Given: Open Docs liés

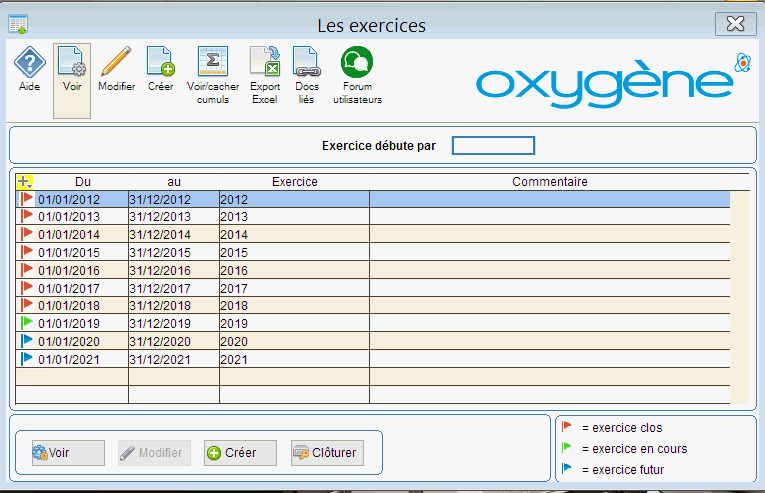Looking at the screenshot, I should click(x=307, y=75).
